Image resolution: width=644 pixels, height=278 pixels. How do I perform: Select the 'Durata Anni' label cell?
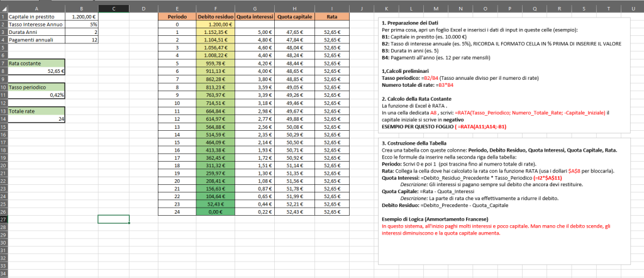tap(33, 31)
